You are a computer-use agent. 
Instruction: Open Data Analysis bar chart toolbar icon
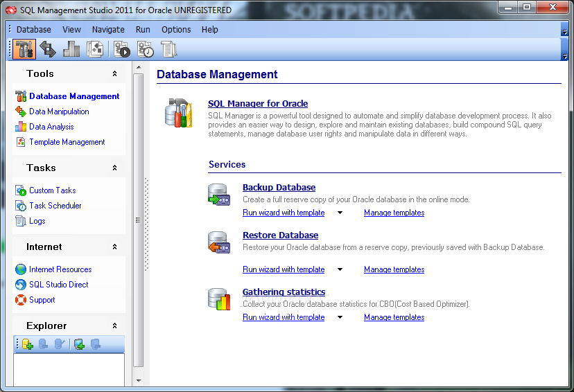[x=71, y=49]
